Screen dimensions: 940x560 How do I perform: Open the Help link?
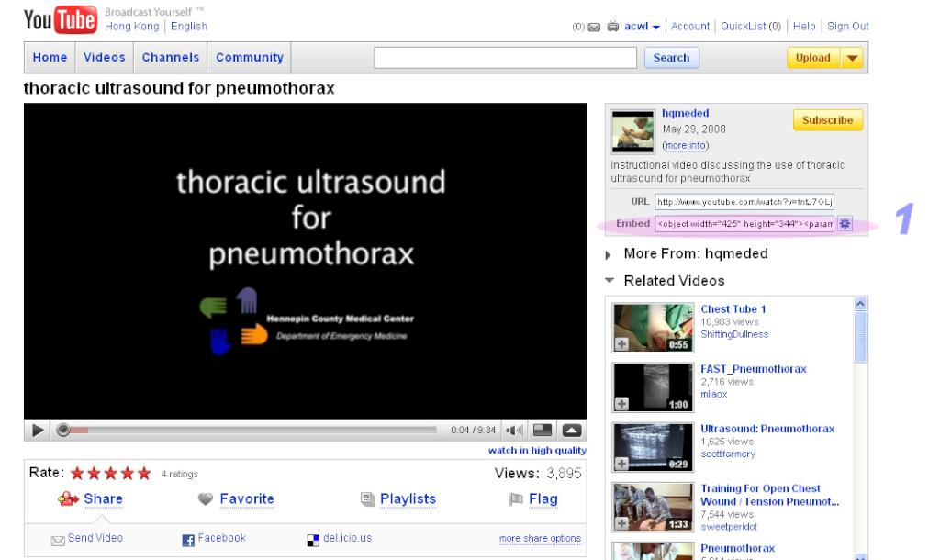pyautogui.click(x=804, y=27)
